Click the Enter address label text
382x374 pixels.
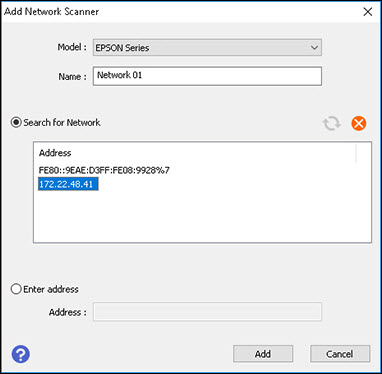point(51,289)
